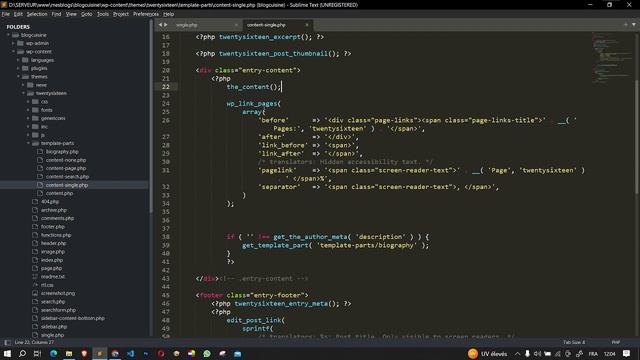
Task: Open Photoshop from taskbar
Action: (x=146, y=353)
